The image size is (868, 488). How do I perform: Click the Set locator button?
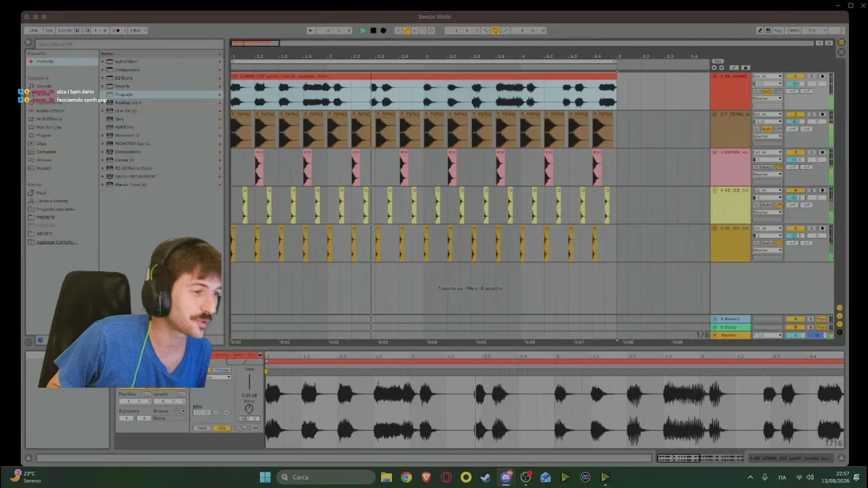(x=718, y=61)
